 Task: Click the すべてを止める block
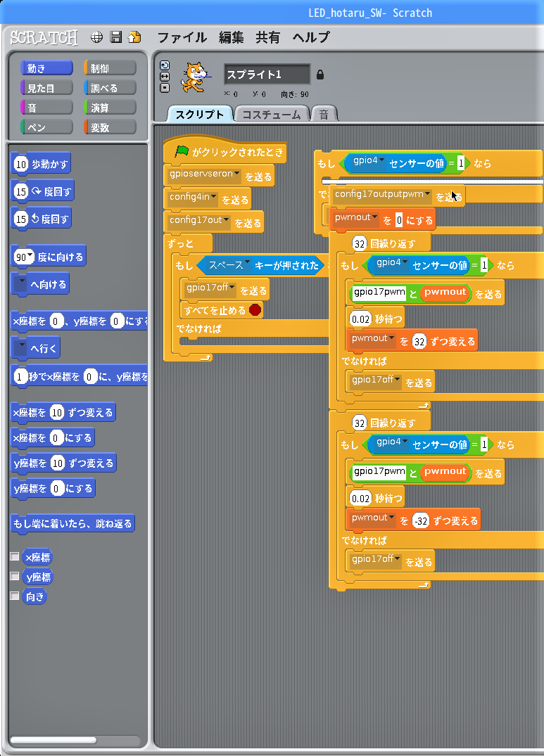[x=222, y=310]
